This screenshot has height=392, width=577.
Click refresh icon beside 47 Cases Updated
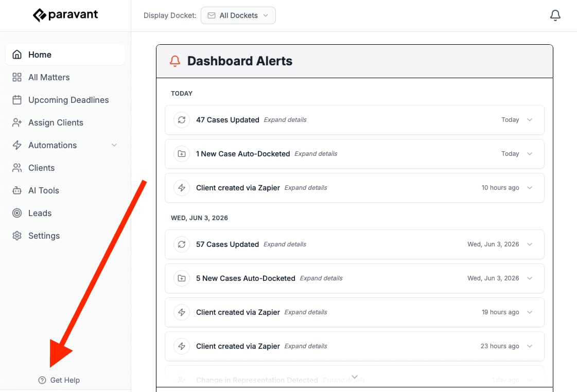click(x=182, y=120)
